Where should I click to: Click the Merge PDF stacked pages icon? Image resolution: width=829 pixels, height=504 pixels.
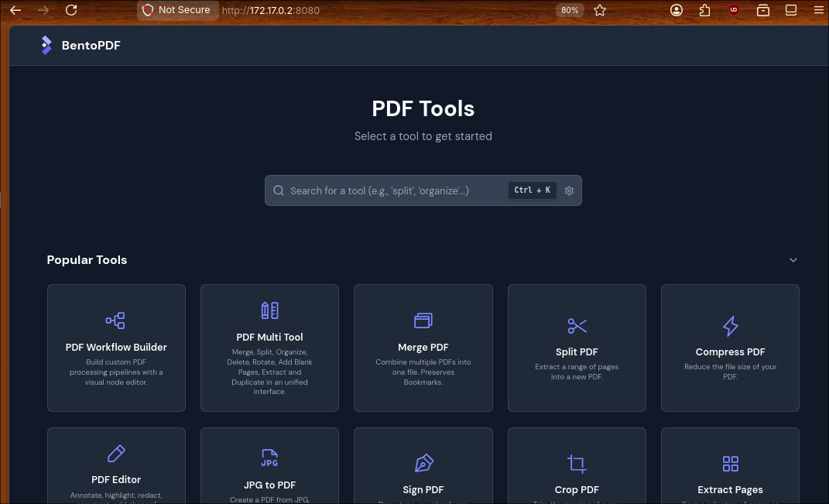[x=423, y=321]
